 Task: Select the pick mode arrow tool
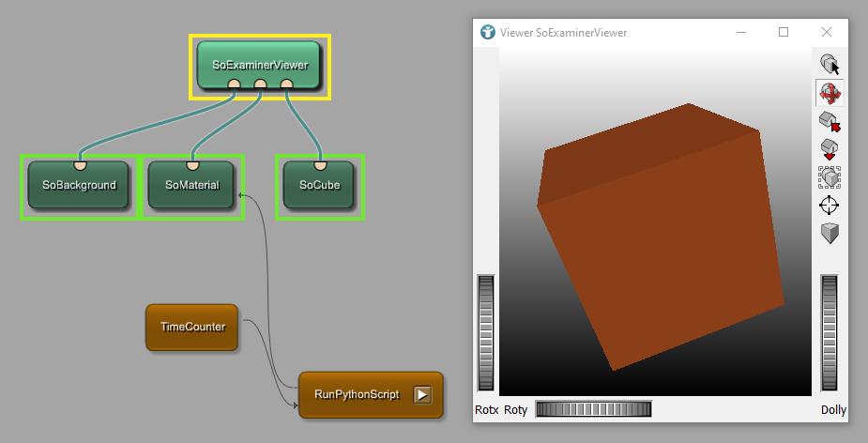pos(830,65)
